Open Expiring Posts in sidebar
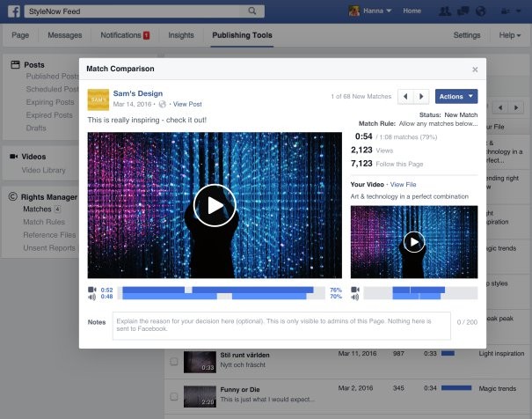 click(x=50, y=102)
